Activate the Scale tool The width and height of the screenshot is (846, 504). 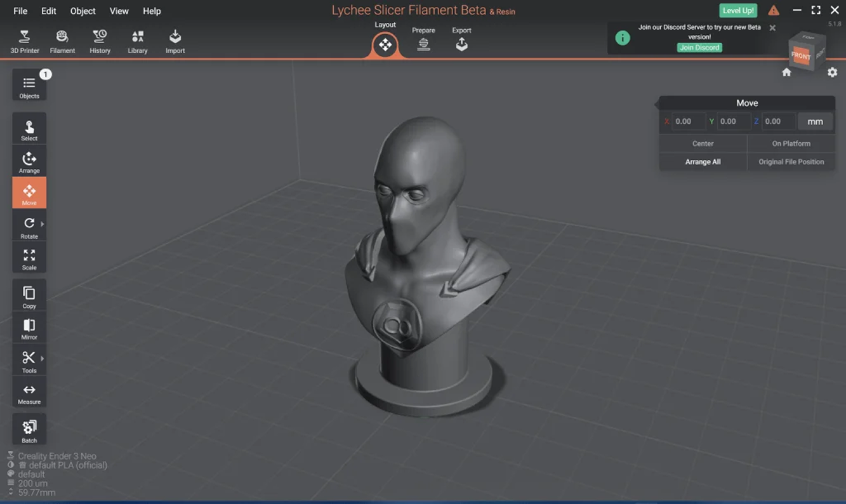(29, 259)
